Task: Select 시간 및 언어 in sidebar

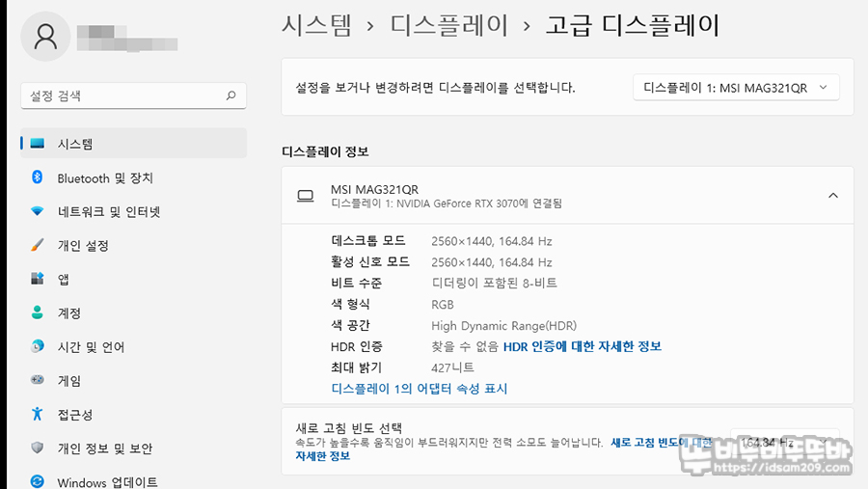Action: pos(133,346)
